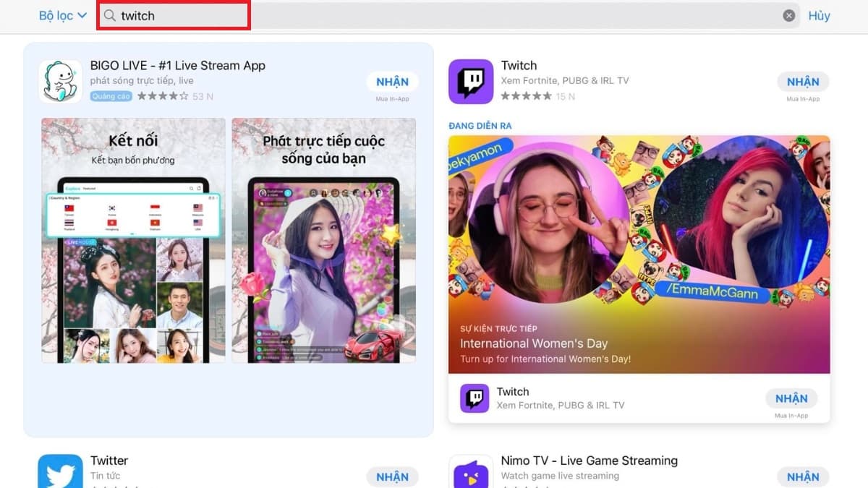Get BIGO LIVE with NHẬN button

click(392, 82)
